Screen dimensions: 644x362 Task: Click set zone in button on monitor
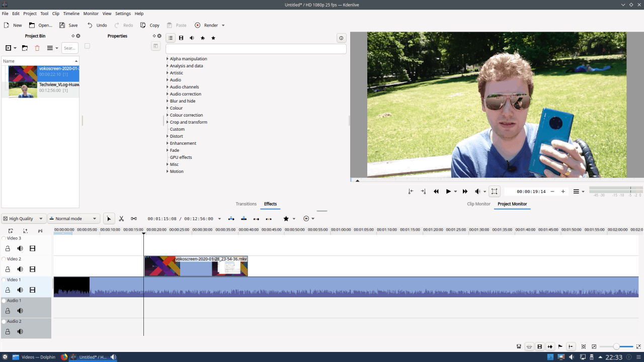(x=411, y=192)
